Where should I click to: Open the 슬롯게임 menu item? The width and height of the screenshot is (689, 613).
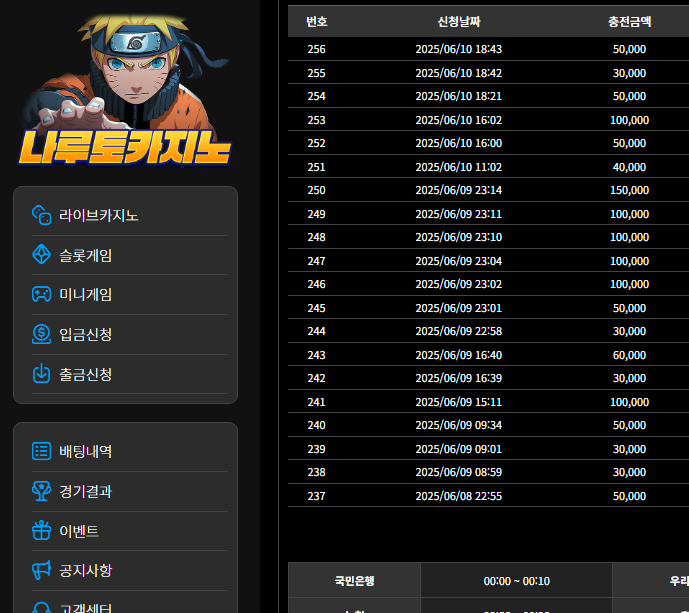(86, 255)
